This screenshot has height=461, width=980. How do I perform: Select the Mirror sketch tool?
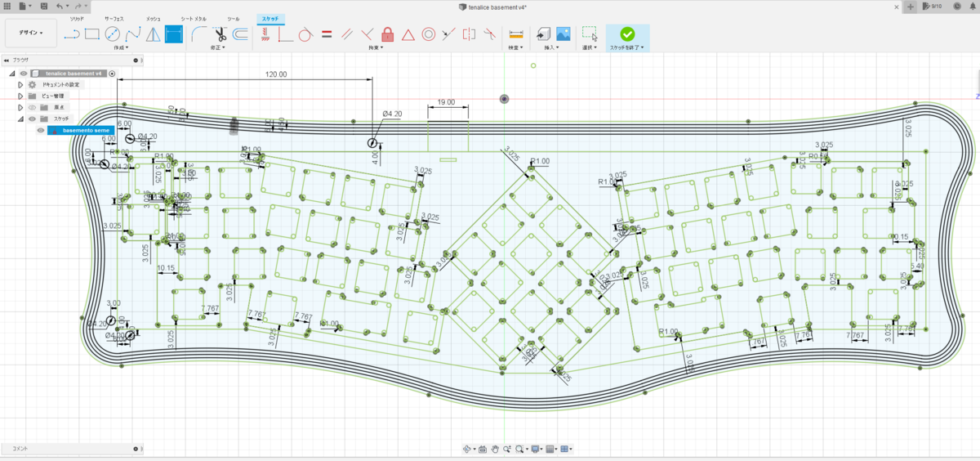coord(154,34)
